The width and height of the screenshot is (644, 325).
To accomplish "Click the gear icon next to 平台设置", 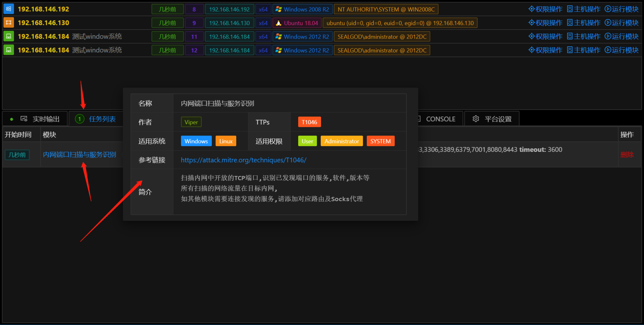I will [476, 118].
